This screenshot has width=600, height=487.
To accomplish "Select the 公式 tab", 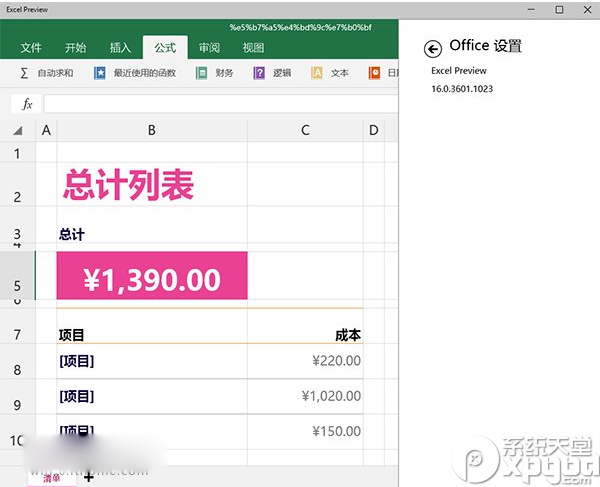I will click(x=165, y=47).
